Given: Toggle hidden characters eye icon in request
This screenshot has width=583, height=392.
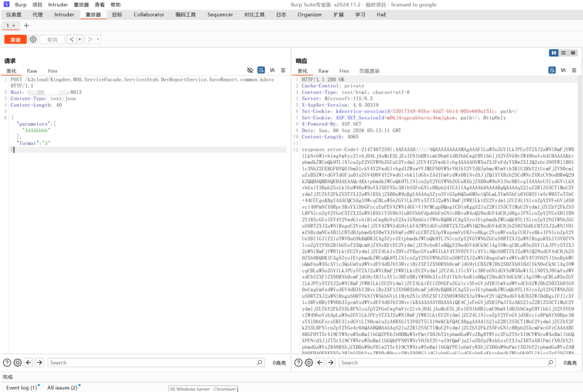Looking at the screenshot, I should tap(250, 70).
